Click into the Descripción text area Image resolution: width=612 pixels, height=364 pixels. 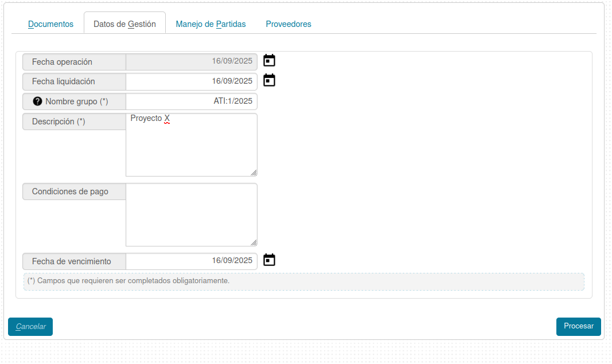tap(191, 144)
